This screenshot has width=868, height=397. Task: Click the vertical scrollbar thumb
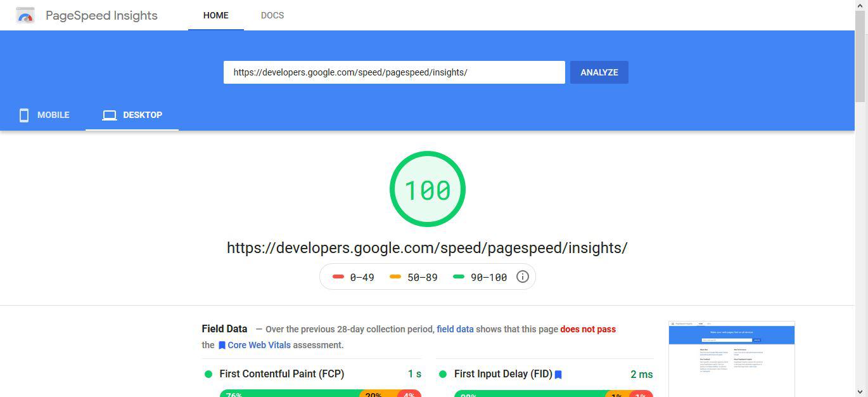pyautogui.click(x=860, y=56)
